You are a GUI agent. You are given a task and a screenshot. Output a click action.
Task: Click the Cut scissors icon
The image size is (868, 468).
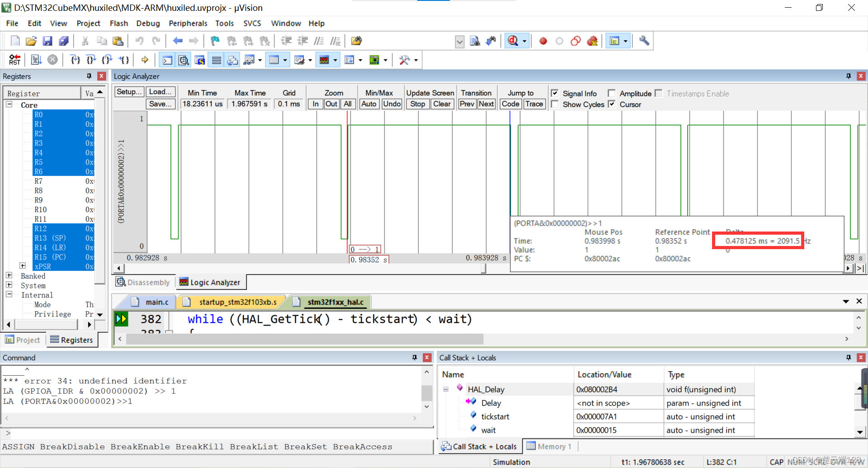(85, 41)
